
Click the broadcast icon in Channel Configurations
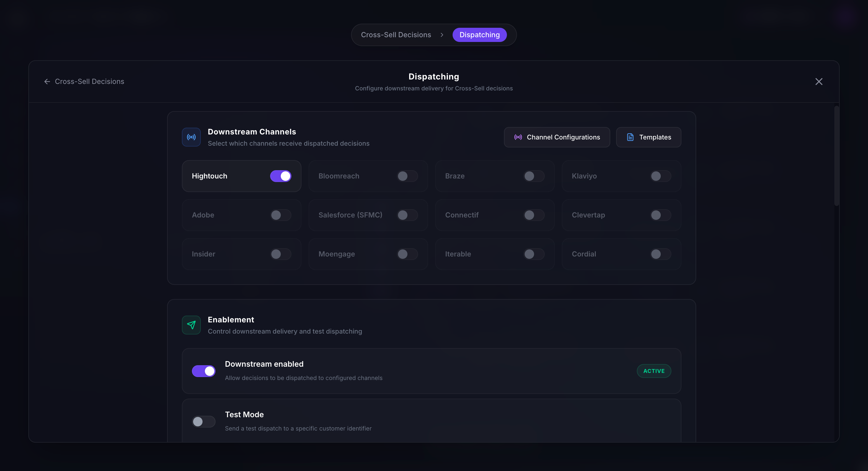518,137
